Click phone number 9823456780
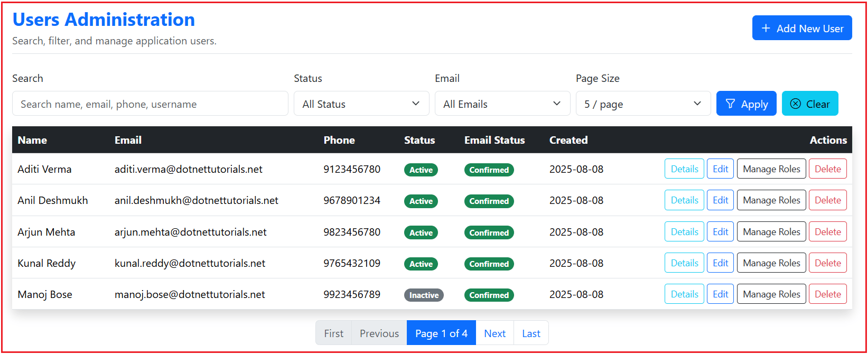Viewport: 868px width, 354px height. coord(352,232)
